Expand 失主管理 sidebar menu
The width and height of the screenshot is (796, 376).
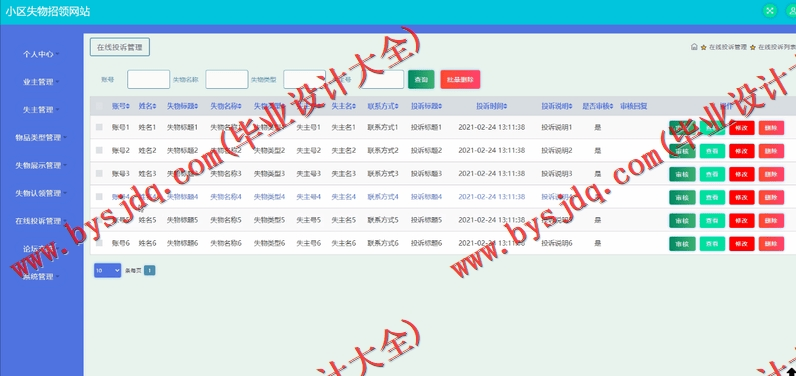(41, 110)
